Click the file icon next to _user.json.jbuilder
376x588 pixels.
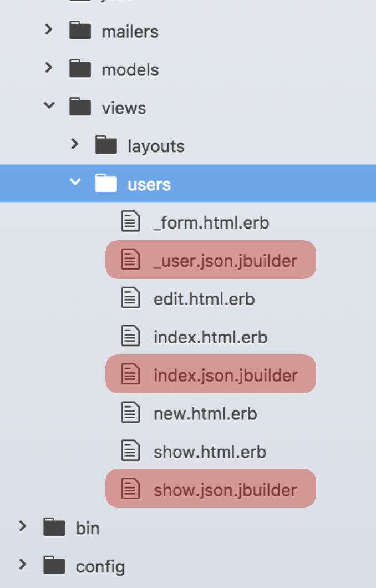pos(130,260)
